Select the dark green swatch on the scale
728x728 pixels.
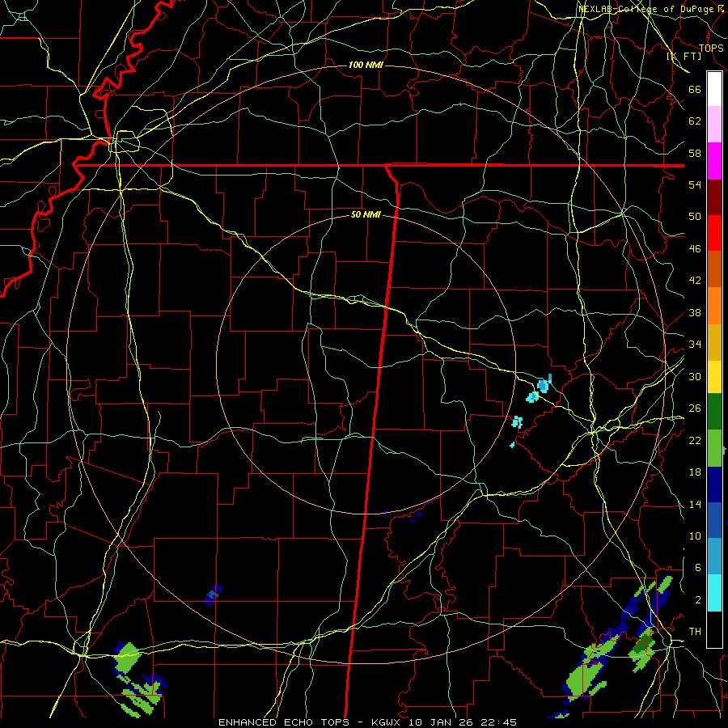pyautogui.click(x=714, y=412)
